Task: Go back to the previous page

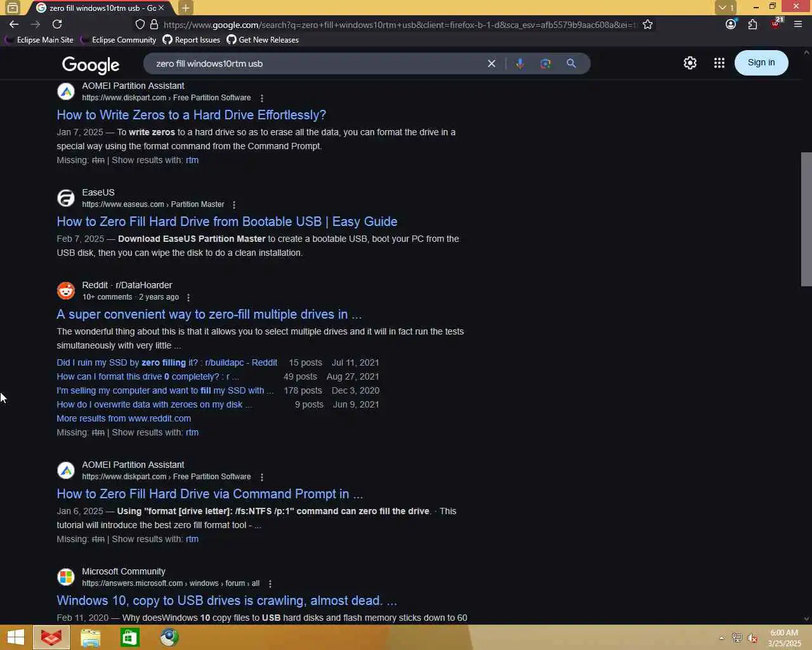Action: [14, 24]
